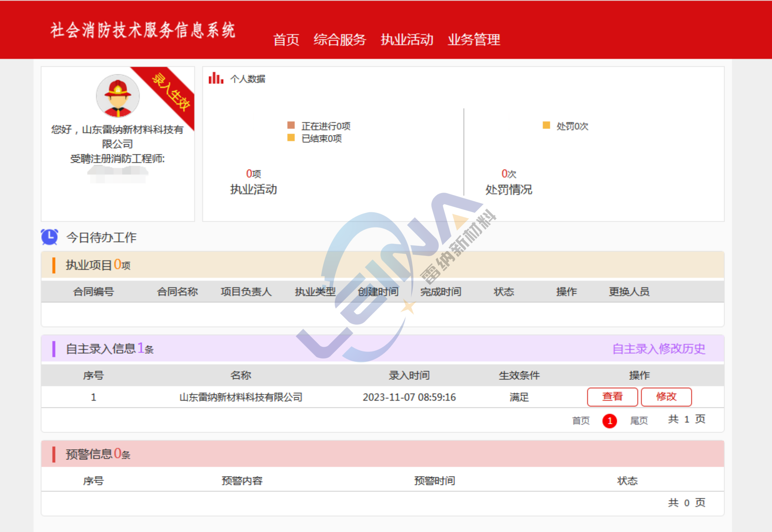This screenshot has height=532, width=772.
Task: Click the 正在进行0项 legend swatch
Action: coord(291,125)
